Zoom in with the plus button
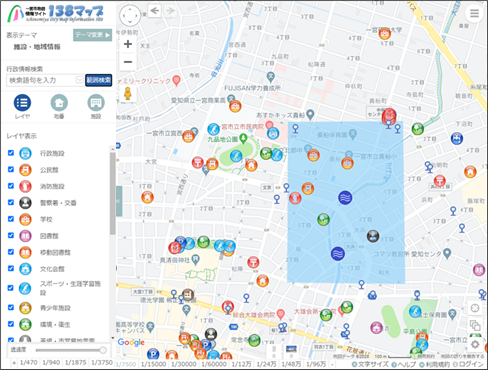The height and width of the screenshot is (370, 488). 128,44
